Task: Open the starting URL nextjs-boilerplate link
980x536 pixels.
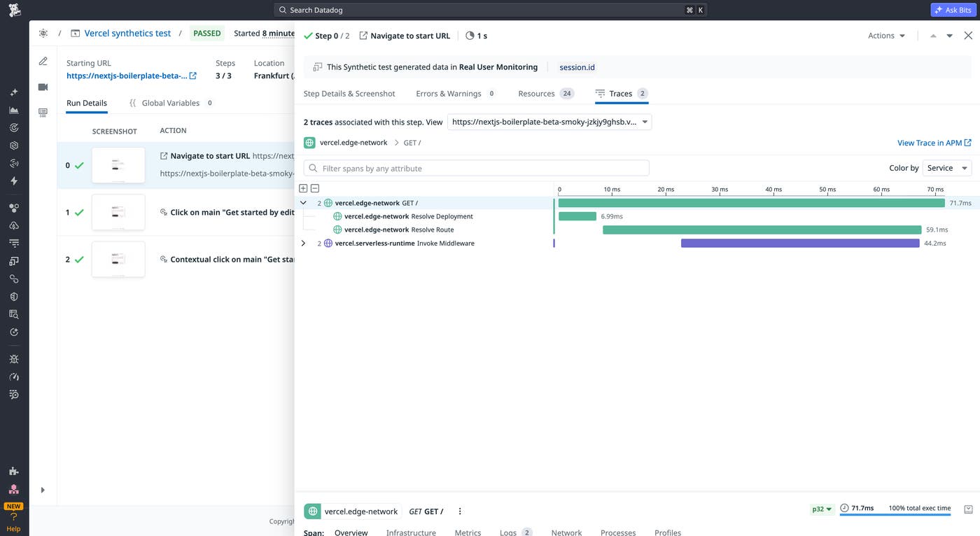Action: 132,76
